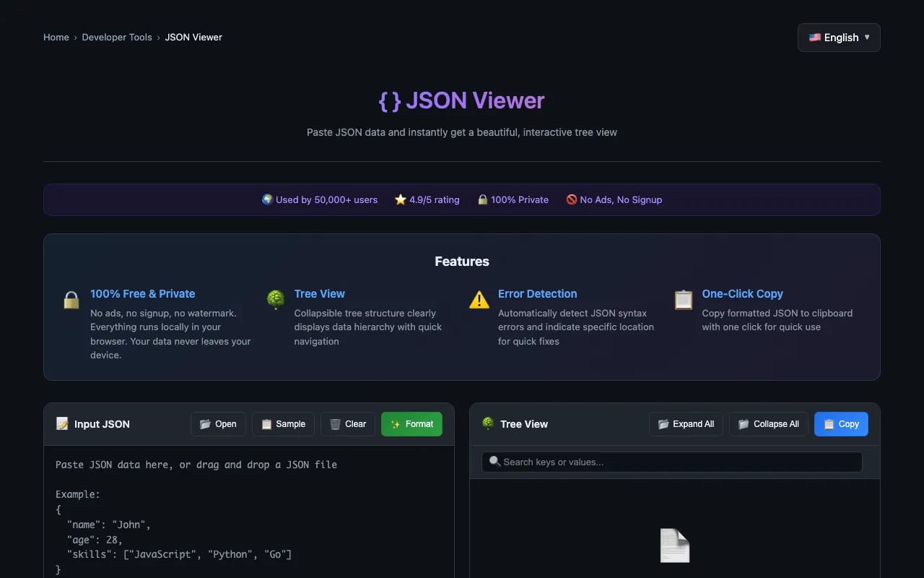The image size is (924, 578).
Task: Format the JSON input
Action: pos(411,424)
